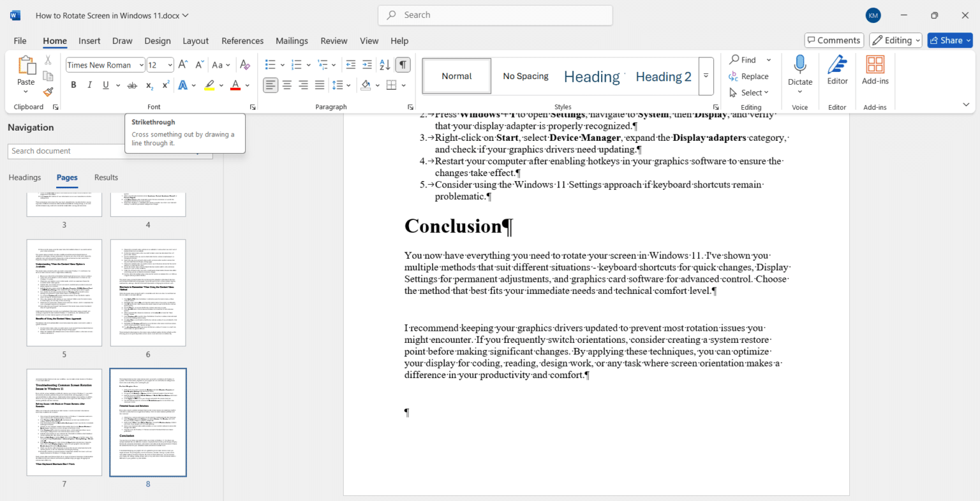Viewport: 980px width, 501px height.
Task: Launch the Editor pane
Action: click(836, 70)
